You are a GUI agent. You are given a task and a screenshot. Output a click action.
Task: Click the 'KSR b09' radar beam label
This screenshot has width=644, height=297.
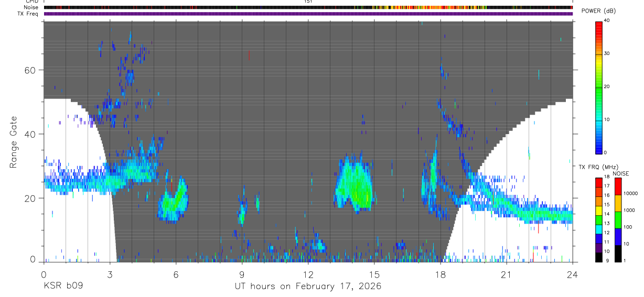tap(63, 287)
